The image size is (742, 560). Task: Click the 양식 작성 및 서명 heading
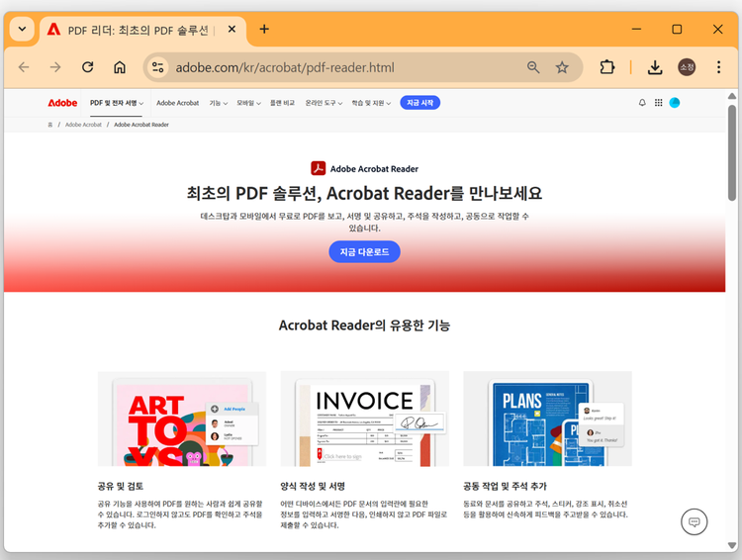pyautogui.click(x=313, y=486)
